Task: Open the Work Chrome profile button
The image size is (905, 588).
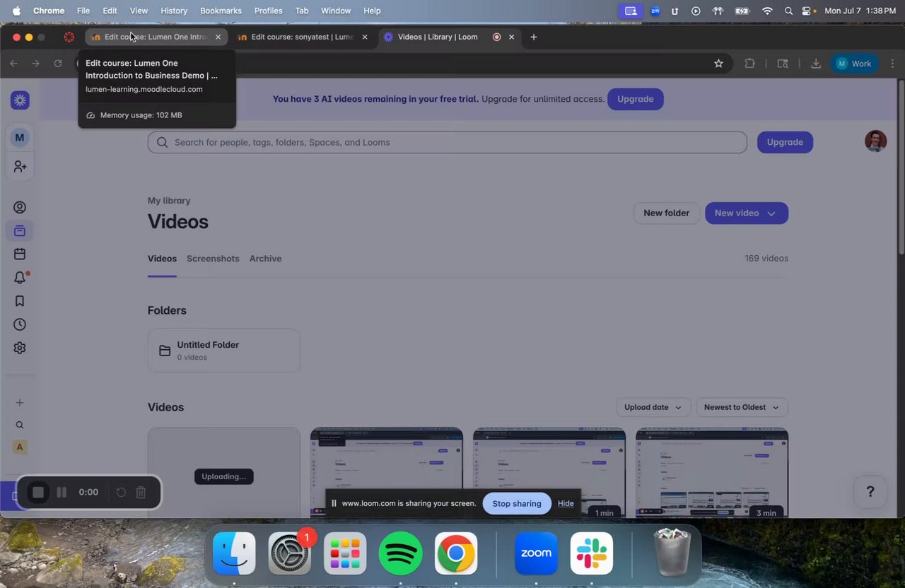Action: pyautogui.click(x=854, y=64)
